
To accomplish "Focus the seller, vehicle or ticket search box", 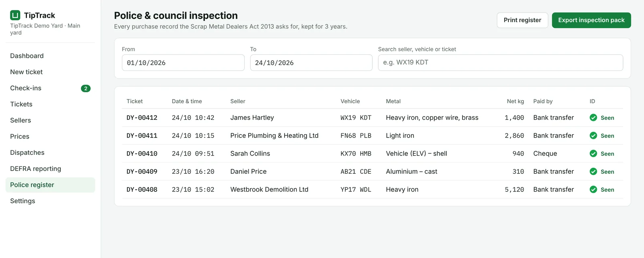I will click(501, 63).
